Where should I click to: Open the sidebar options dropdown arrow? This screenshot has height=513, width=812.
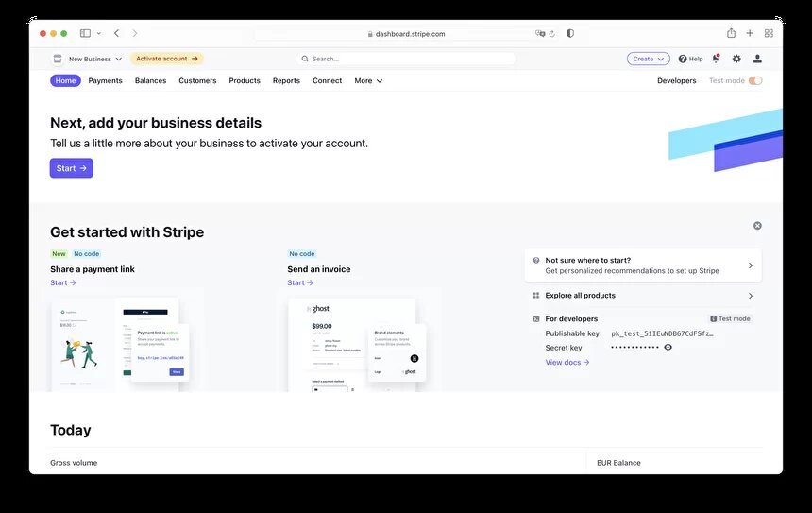coord(99,33)
